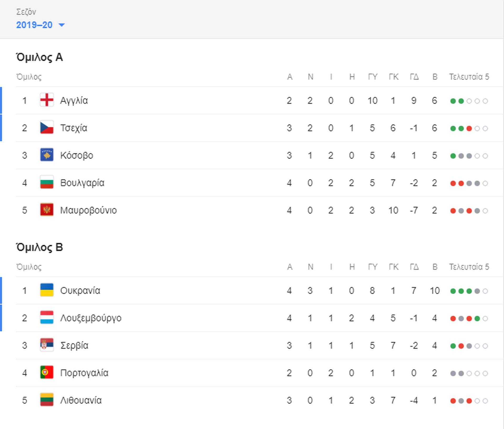Click the Όμιλος B group heading
This screenshot has height=429, width=504.
click(x=39, y=247)
